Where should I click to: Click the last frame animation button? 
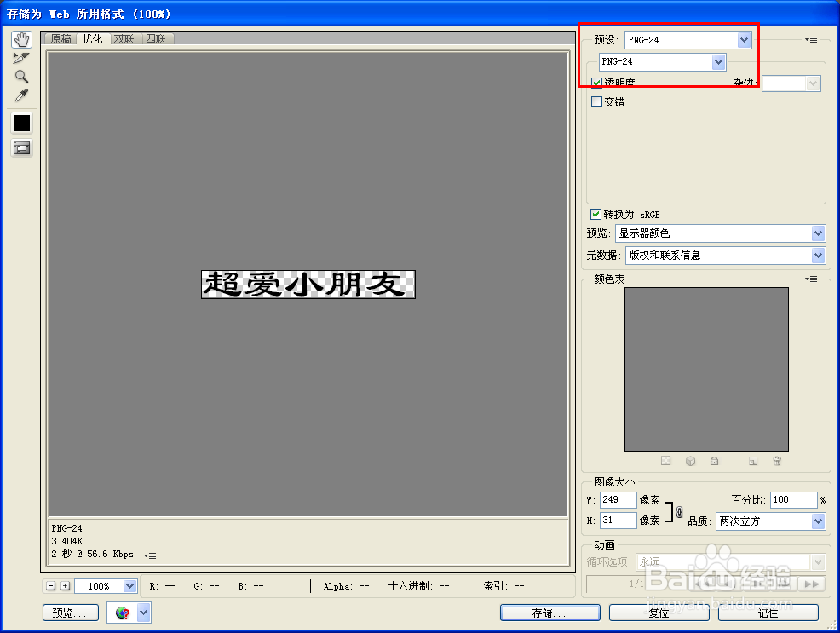tap(812, 584)
